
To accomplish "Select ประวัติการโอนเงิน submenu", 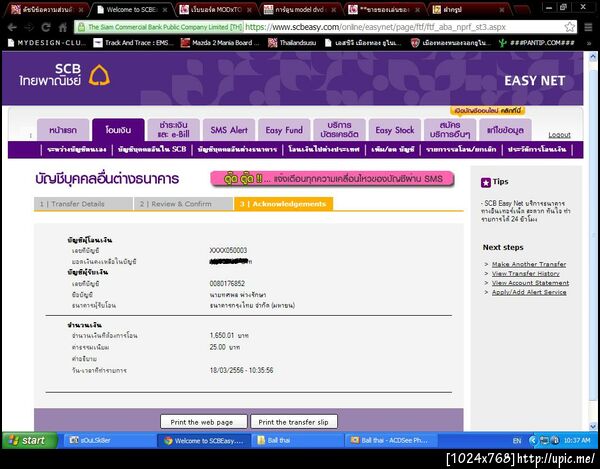I will coord(537,150).
